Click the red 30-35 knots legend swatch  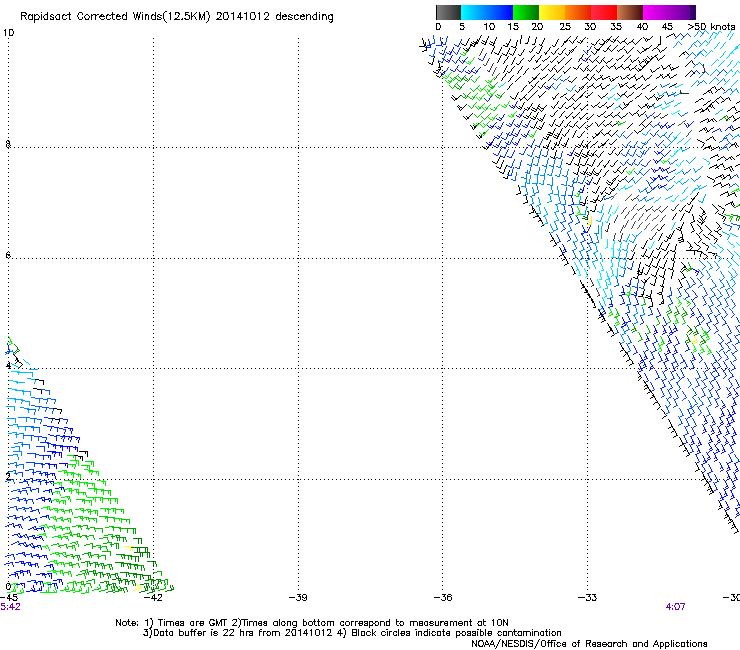pos(604,12)
